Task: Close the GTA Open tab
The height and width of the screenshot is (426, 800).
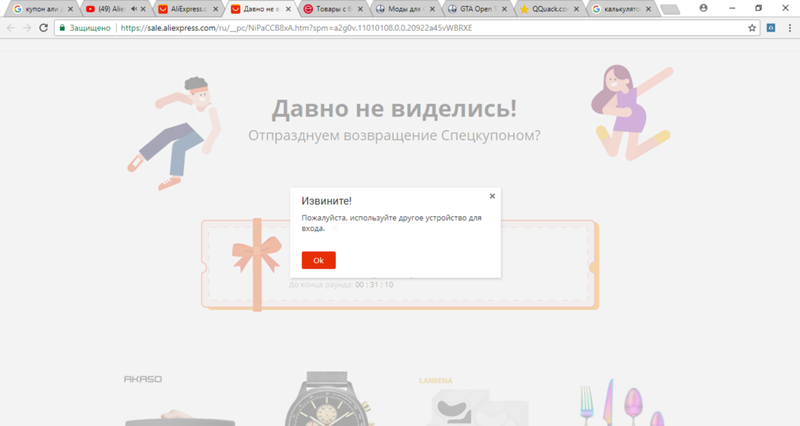Action: (x=504, y=9)
